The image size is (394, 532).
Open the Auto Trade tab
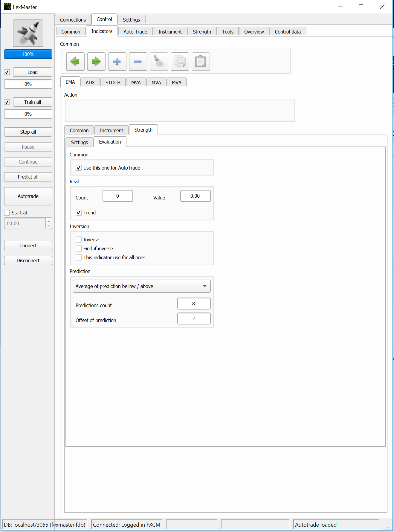[x=135, y=32]
